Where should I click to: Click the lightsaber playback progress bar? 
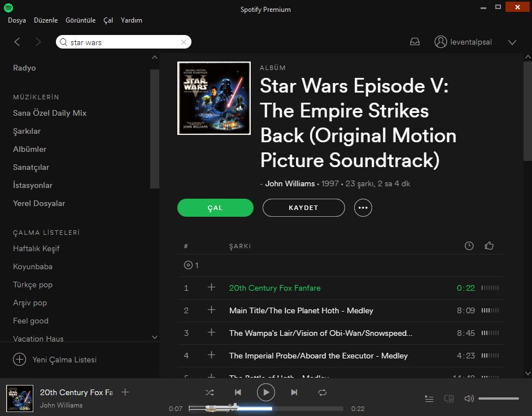click(x=266, y=408)
